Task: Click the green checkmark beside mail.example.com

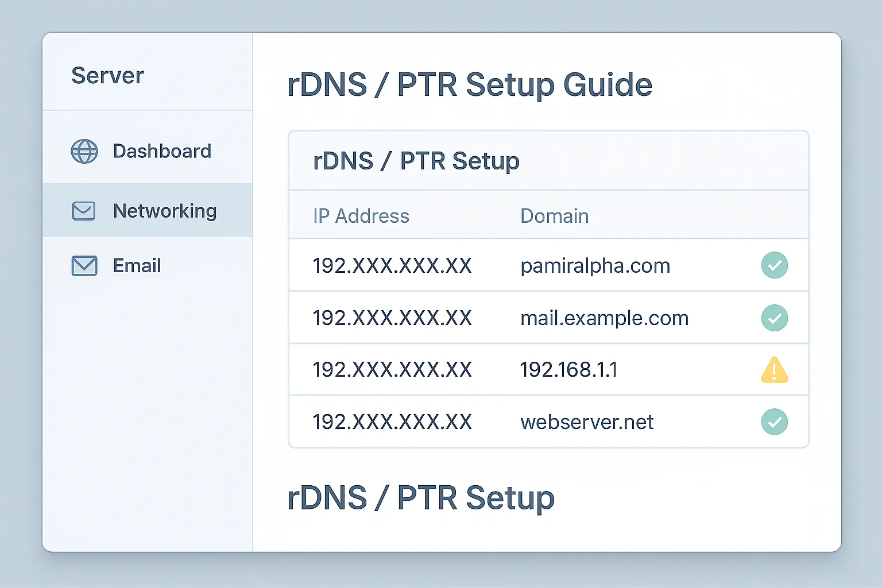Action: [x=774, y=318]
